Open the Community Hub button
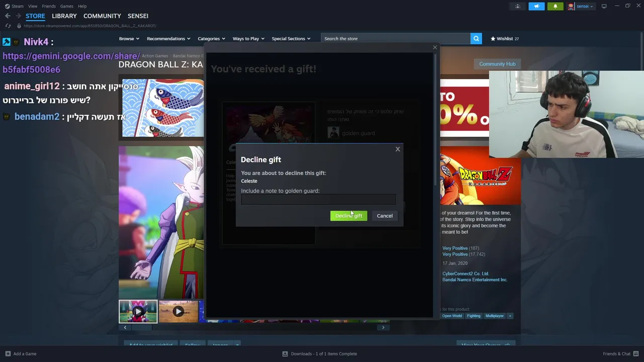 [x=497, y=64]
